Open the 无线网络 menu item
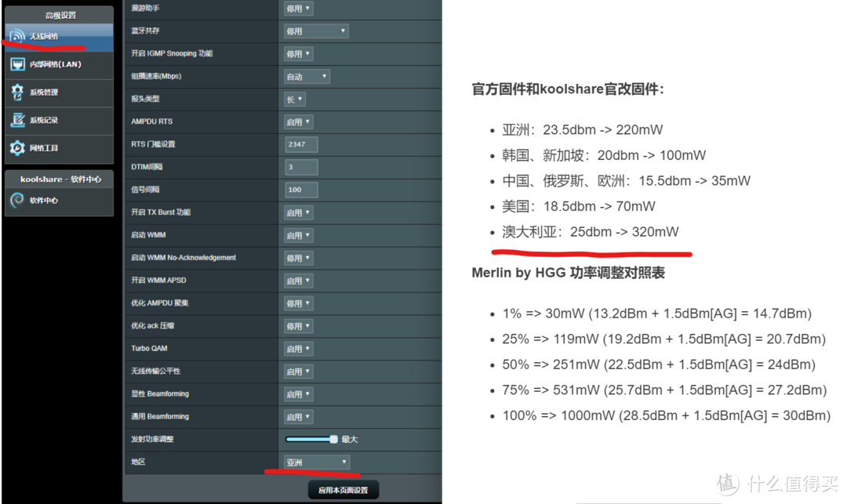 tap(60, 37)
